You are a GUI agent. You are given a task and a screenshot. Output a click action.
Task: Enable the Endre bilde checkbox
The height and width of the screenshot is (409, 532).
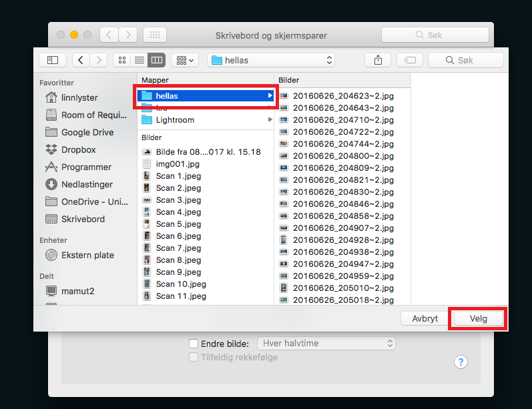[194, 344]
